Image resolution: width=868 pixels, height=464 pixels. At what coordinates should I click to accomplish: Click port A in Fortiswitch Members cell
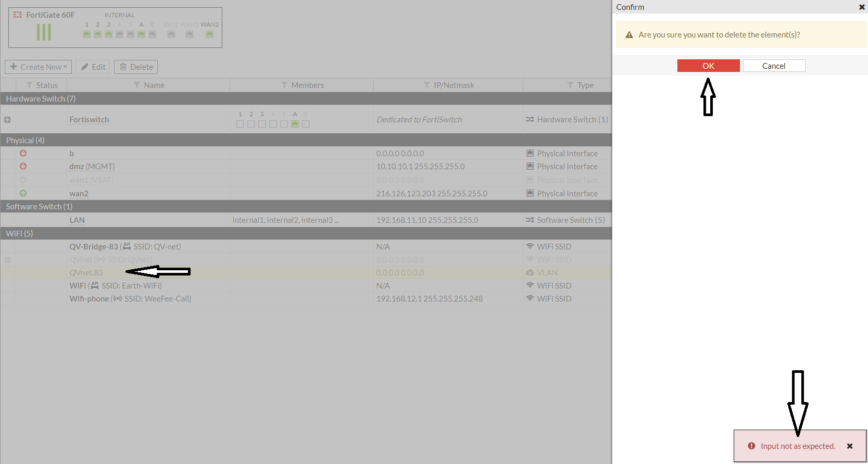pyautogui.click(x=295, y=124)
